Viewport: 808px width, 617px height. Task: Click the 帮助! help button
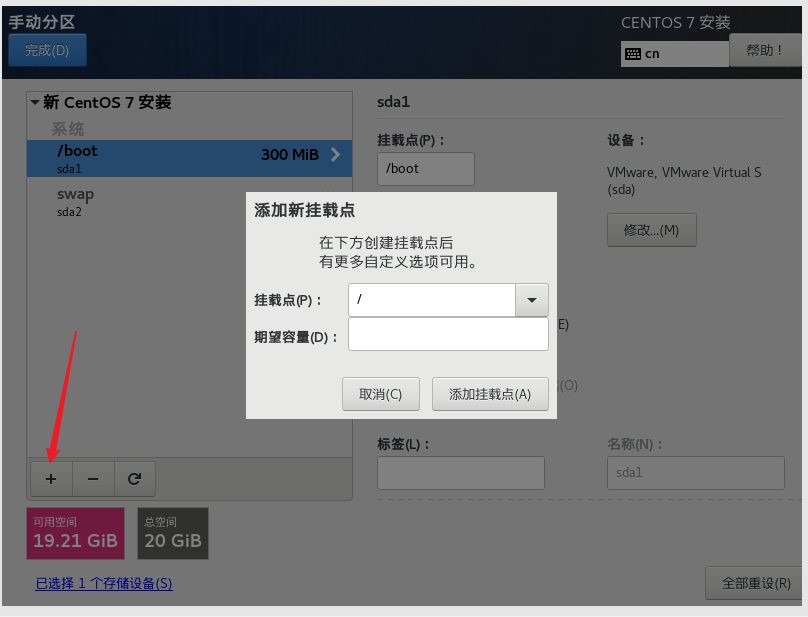765,50
